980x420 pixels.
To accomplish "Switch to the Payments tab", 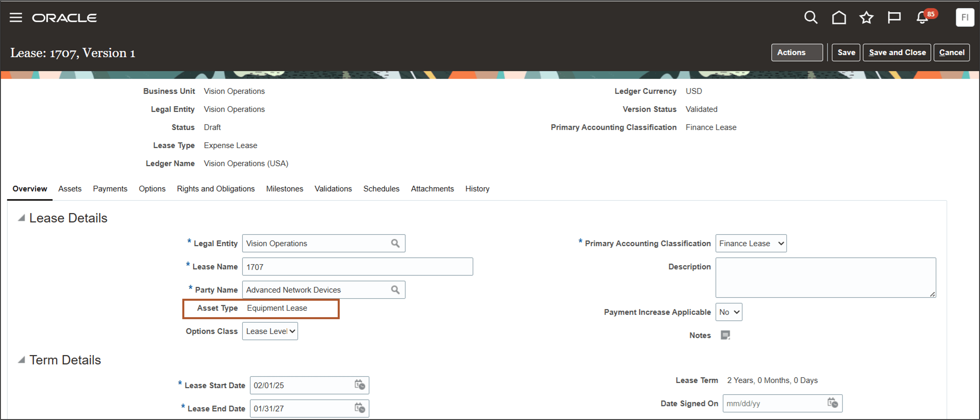I will [110, 189].
